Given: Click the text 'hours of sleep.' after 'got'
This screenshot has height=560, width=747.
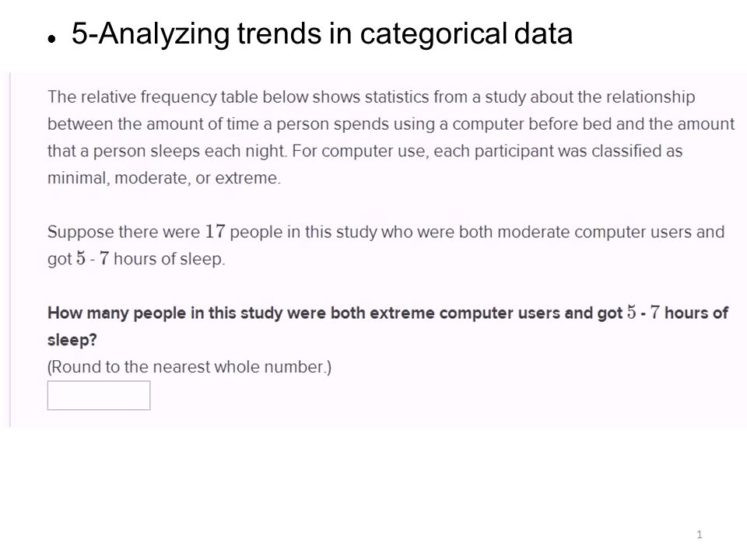Looking at the screenshot, I should click(169, 259).
